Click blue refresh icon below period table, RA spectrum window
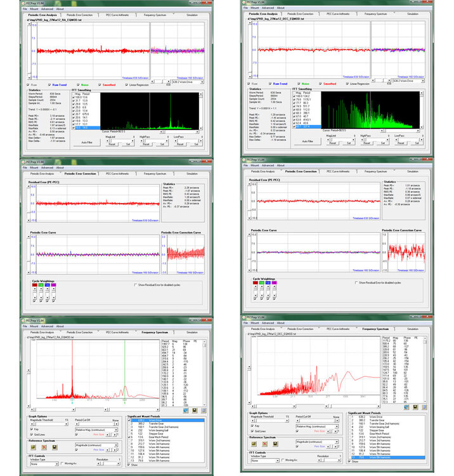The width and height of the screenshot is (454, 476). (x=186, y=410)
